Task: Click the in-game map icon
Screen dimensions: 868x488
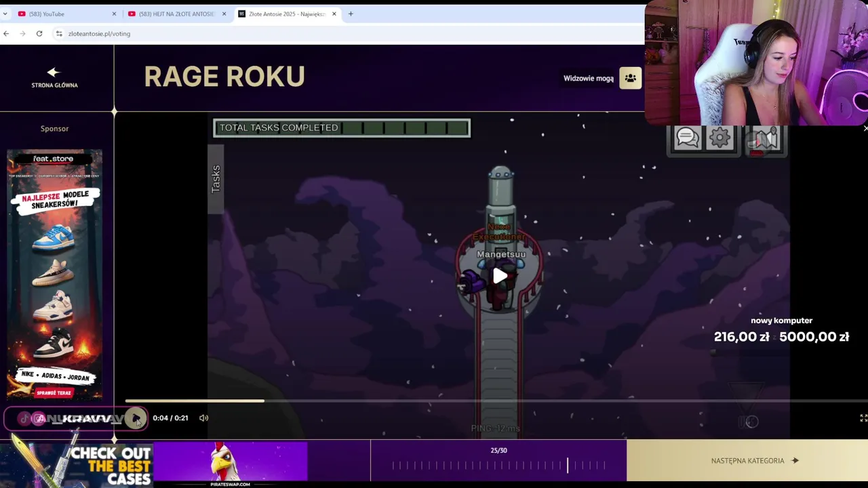Action: 764,140
